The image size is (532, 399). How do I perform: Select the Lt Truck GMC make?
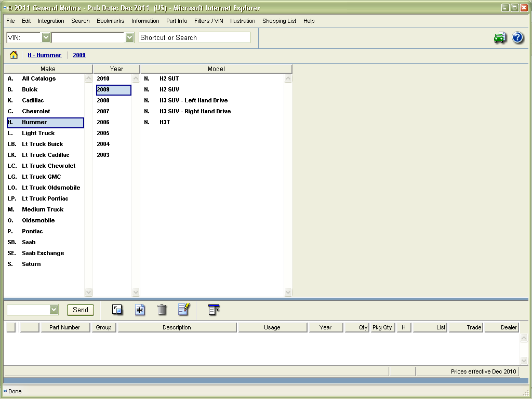tap(45, 177)
